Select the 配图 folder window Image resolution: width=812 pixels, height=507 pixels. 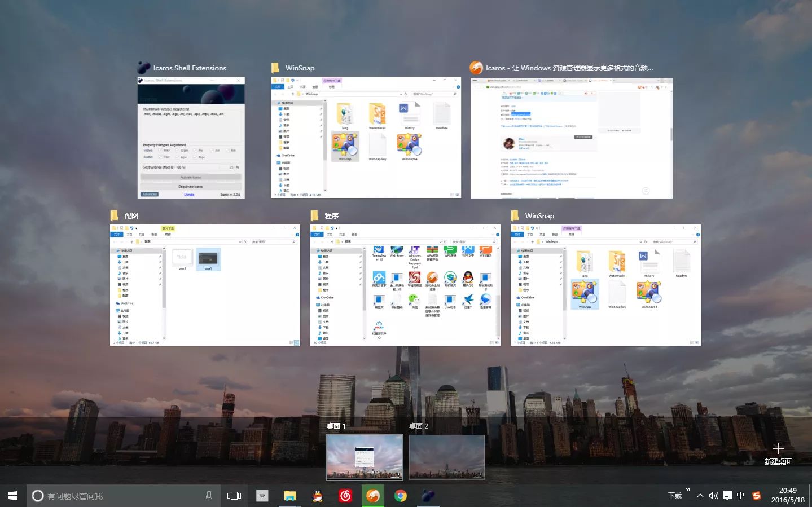pos(205,285)
